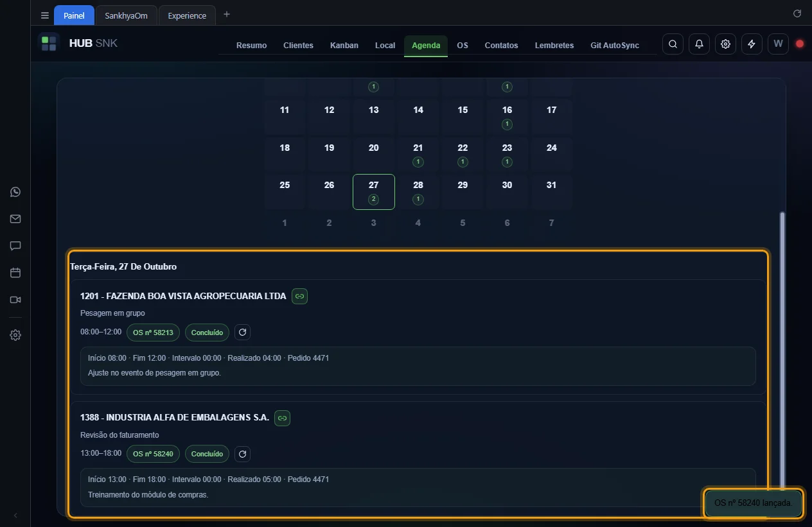
Task: Click the lightning bolt quick actions icon
Action: 752,44
